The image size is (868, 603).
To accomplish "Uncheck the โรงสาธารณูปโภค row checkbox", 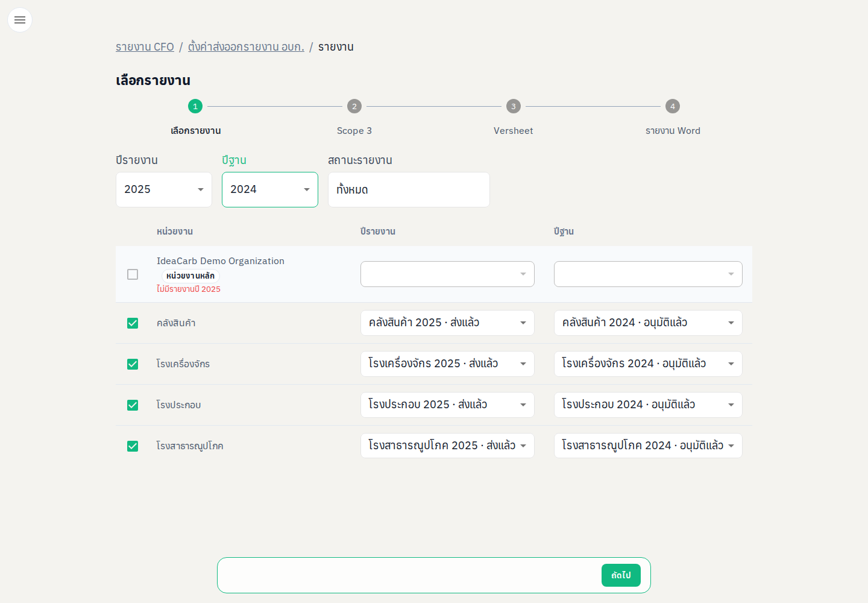I will click(x=133, y=446).
